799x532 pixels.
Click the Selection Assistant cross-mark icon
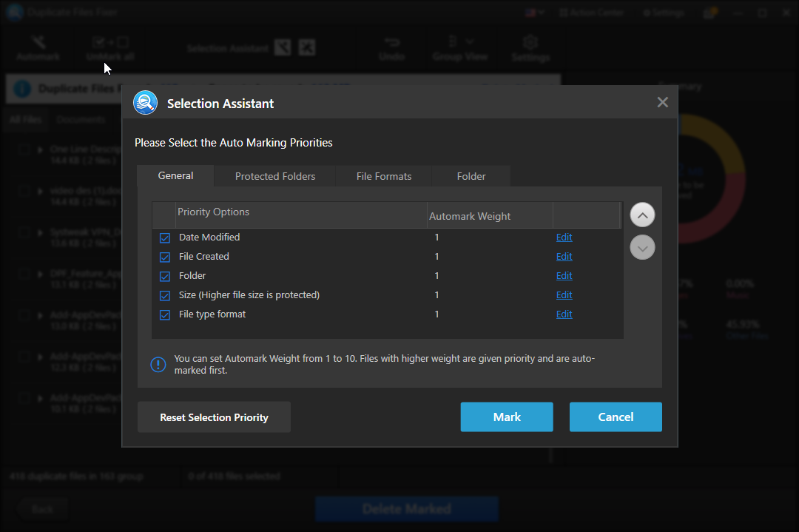[x=307, y=47]
